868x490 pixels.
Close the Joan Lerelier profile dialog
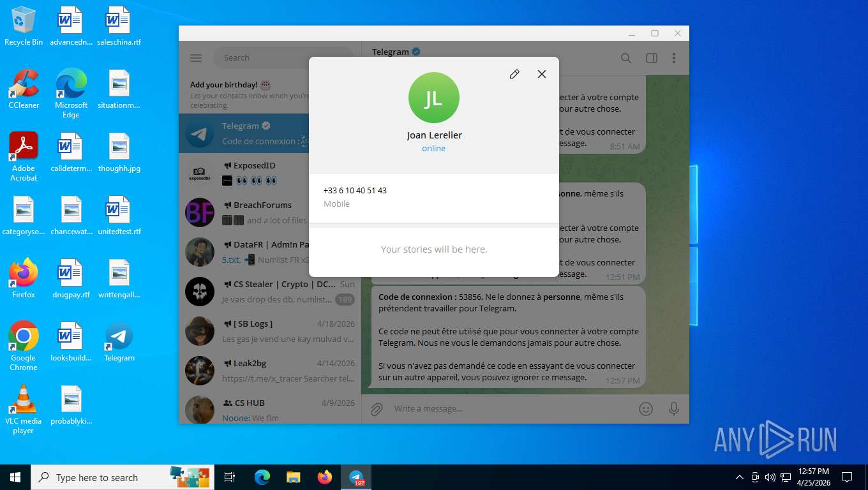coord(542,74)
